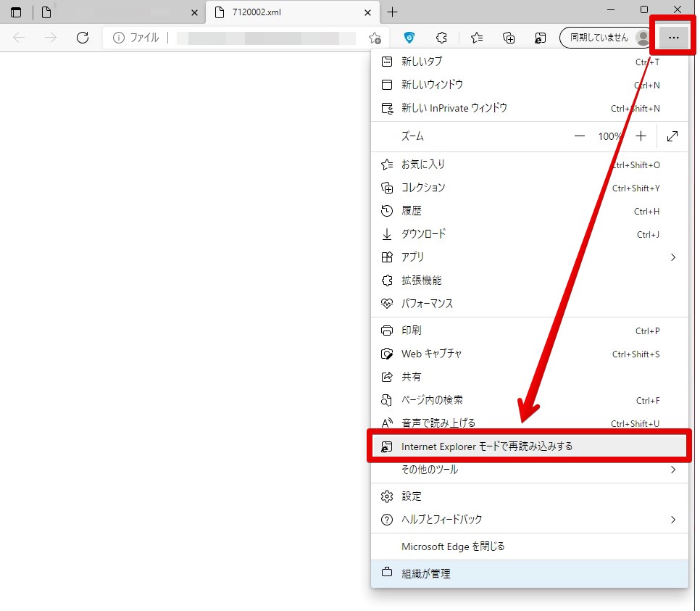700x611 pixels.
Task: Click the file info icon in address bar
Action: tap(118, 38)
